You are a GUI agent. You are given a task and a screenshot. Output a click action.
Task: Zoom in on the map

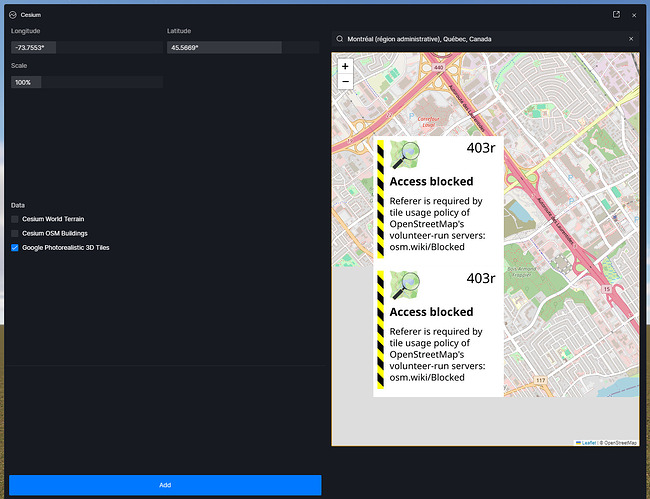[345, 66]
